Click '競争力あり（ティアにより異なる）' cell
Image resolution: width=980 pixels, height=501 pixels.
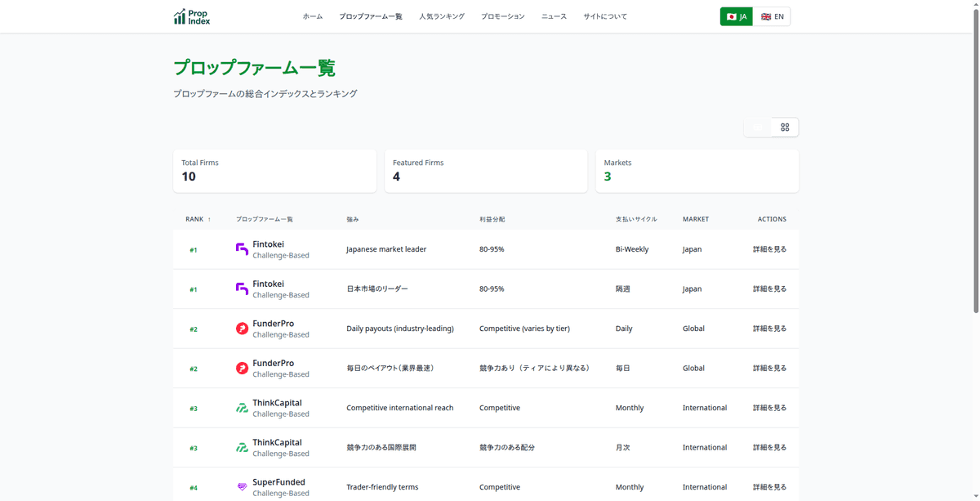(x=534, y=369)
